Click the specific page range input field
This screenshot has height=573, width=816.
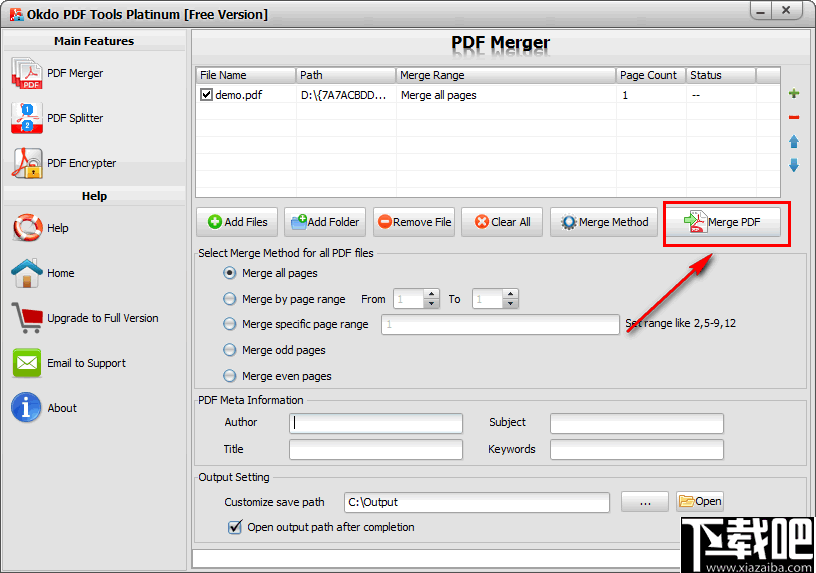point(500,324)
